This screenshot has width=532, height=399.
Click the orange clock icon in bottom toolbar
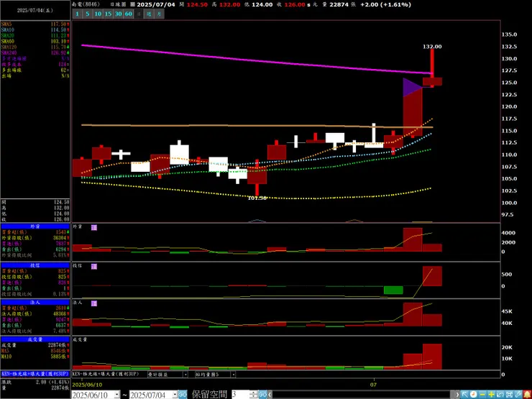473,395
